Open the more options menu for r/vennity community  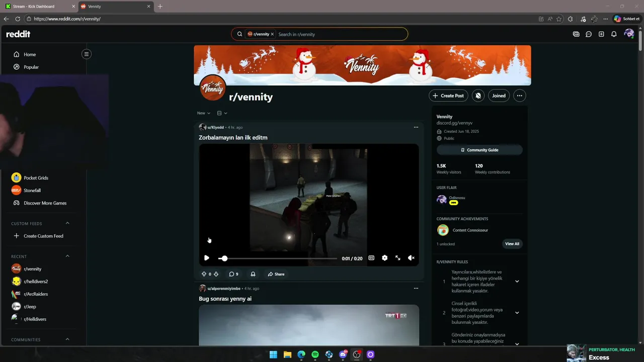pyautogui.click(x=520, y=96)
